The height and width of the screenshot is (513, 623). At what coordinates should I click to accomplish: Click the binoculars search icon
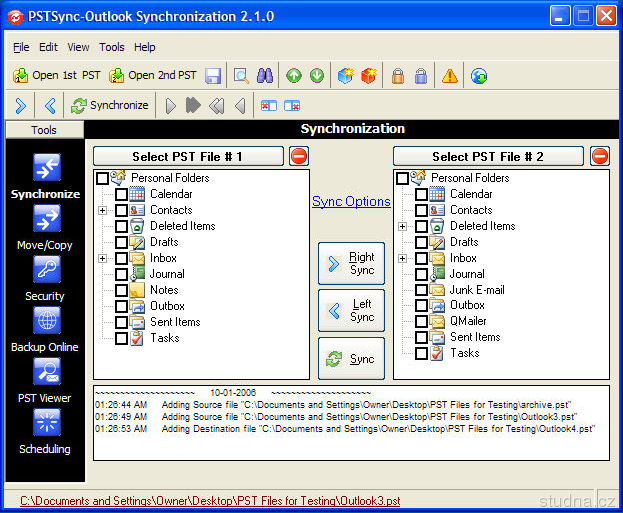pos(266,75)
